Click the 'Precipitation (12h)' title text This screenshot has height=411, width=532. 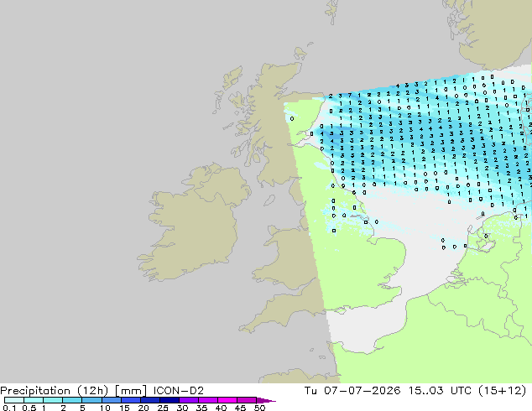pos(55,391)
